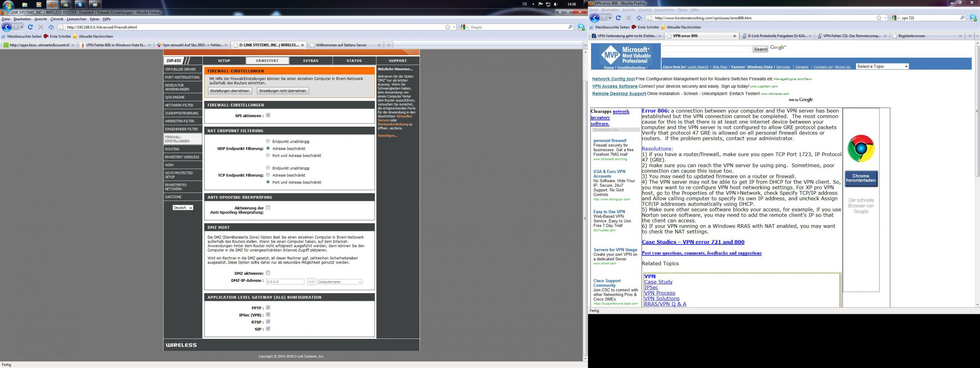
Task: Click DMZ-IP-Adresse input field
Action: [285, 282]
